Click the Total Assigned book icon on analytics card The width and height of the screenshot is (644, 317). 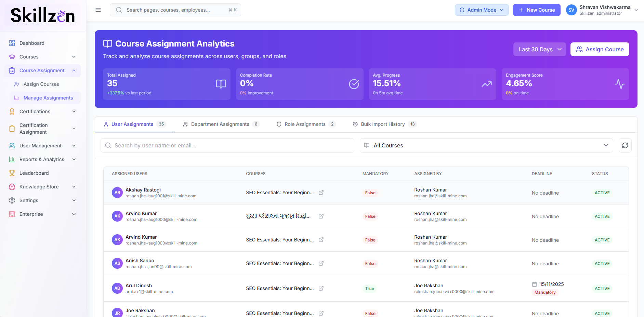coord(221,84)
